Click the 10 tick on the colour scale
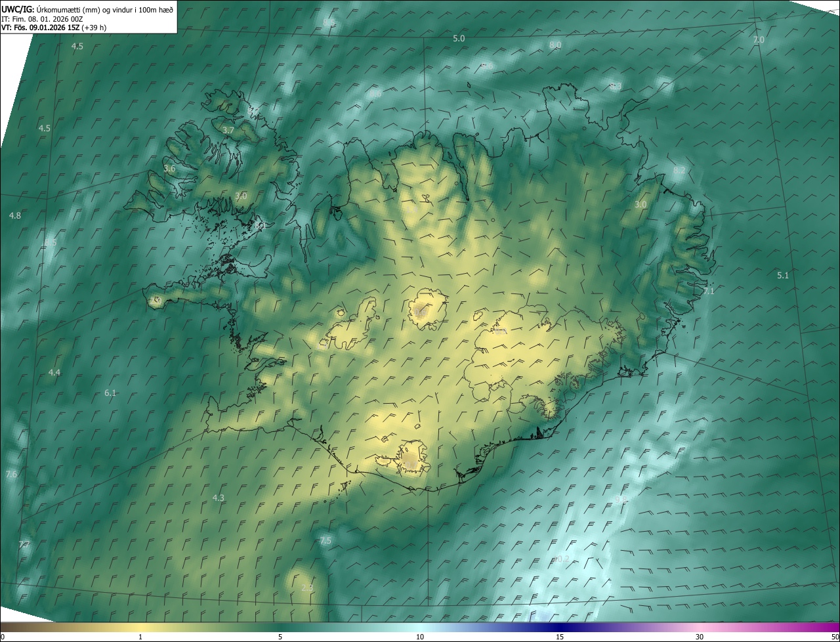This screenshot has height=642, width=840. point(420,637)
